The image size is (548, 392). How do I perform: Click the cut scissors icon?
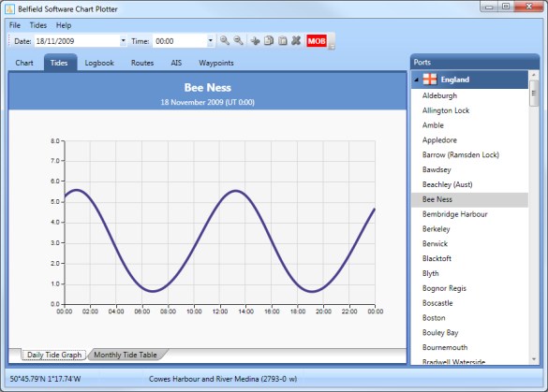point(255,41)
